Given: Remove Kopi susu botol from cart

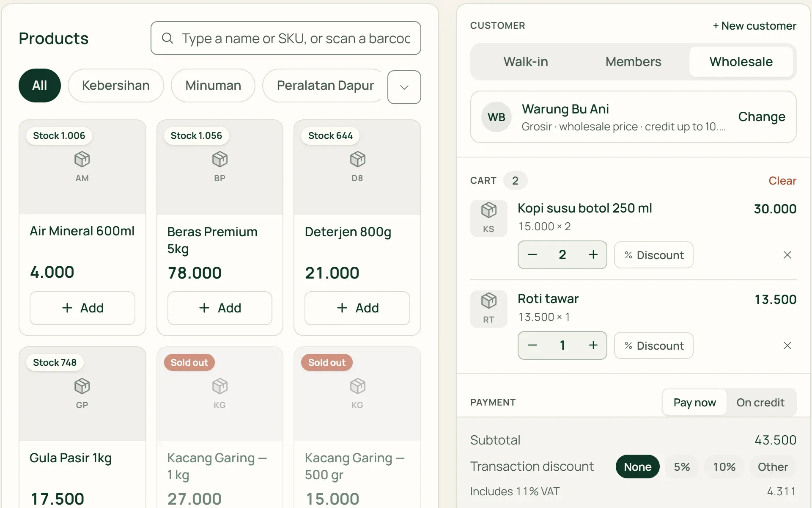Looking at the screenshot, I should (x=787, y=255).
